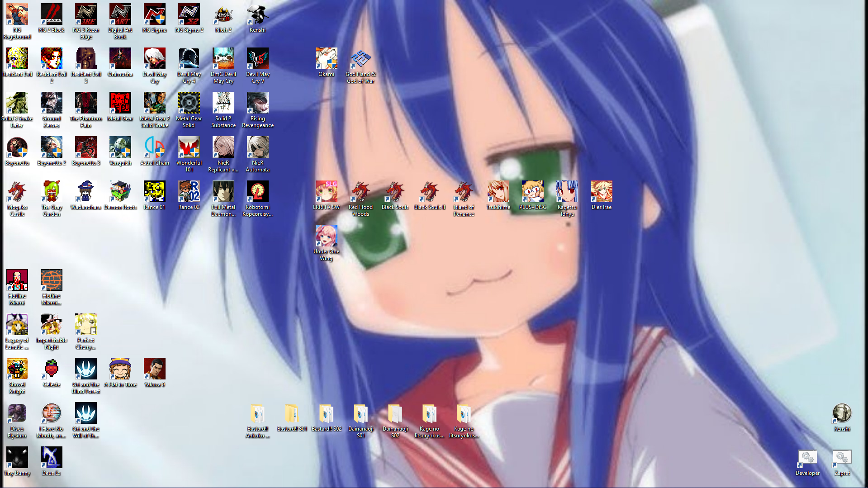Screen dimensions: 868x488
Task: Click the Developer shortcut icon
Action: coord(808,459)
